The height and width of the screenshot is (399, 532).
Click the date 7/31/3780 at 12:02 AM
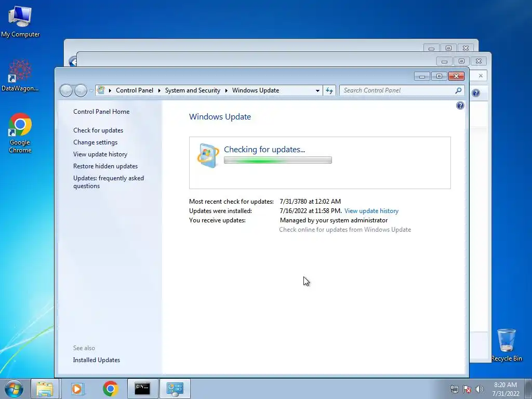(310, 202)
